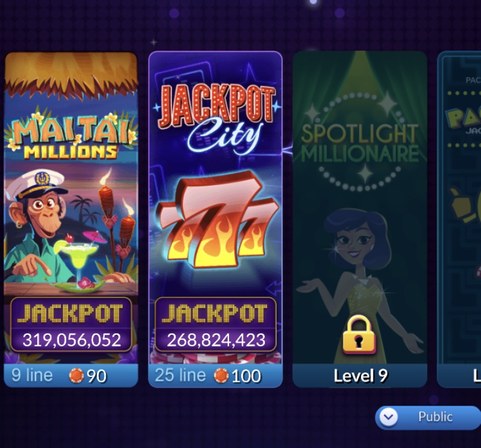Image resolution: width=481 pixels, height=448 pixels.
Task: Open the Mai Tai Millions slot game
Action: 71,220
